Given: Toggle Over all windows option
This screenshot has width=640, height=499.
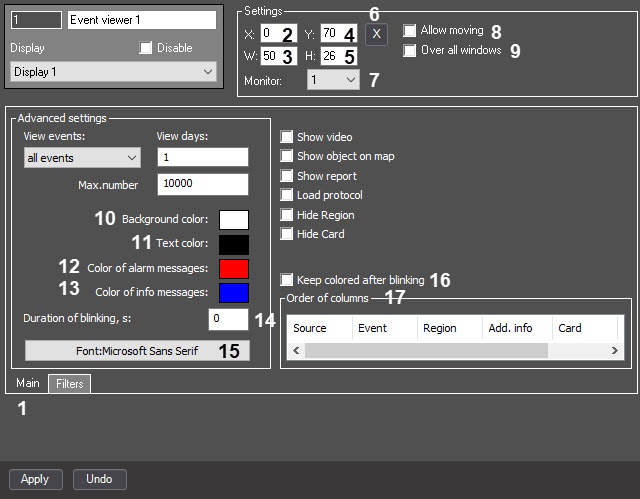Looking at the screenshot, I should 410,50.
